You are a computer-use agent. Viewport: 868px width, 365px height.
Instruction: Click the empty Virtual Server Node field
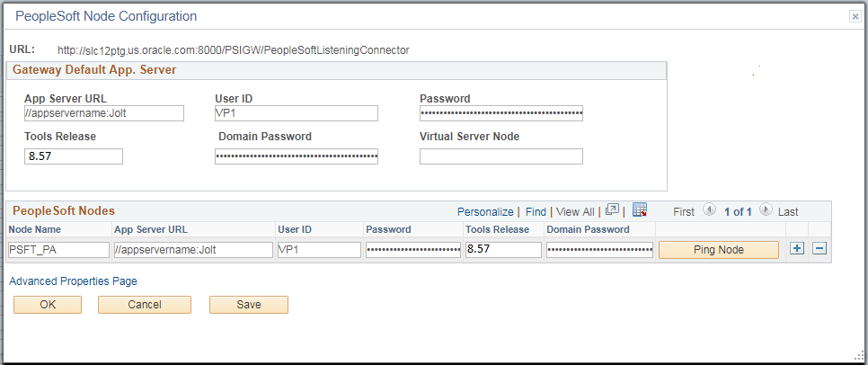coord(501,156)
